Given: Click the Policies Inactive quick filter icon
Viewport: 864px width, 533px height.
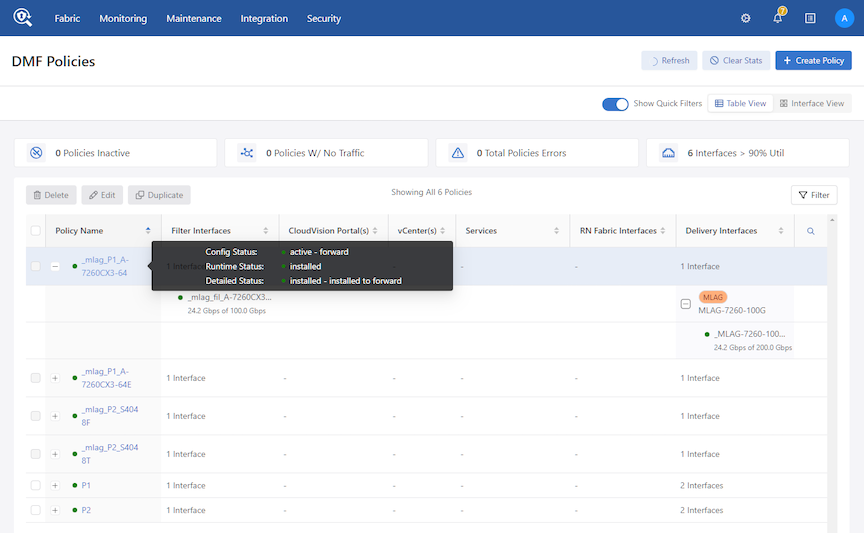Looking at the screenshot, I should click(x=36, y=153).
